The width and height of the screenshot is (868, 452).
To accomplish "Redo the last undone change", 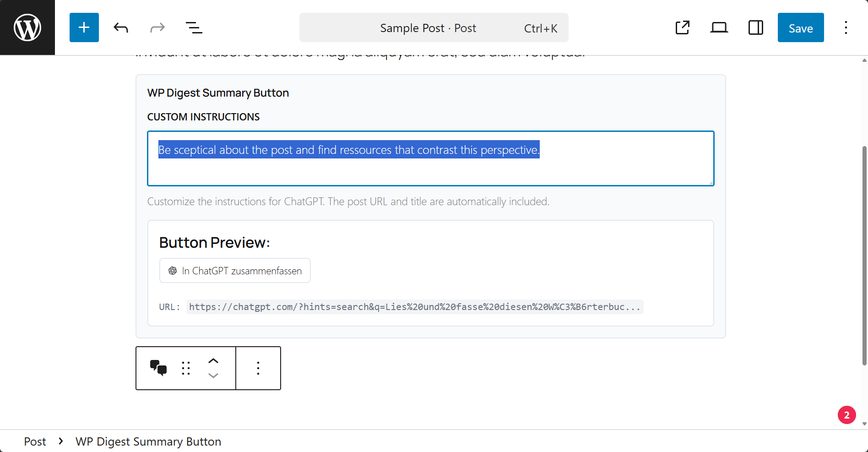I will pos(157,27).
